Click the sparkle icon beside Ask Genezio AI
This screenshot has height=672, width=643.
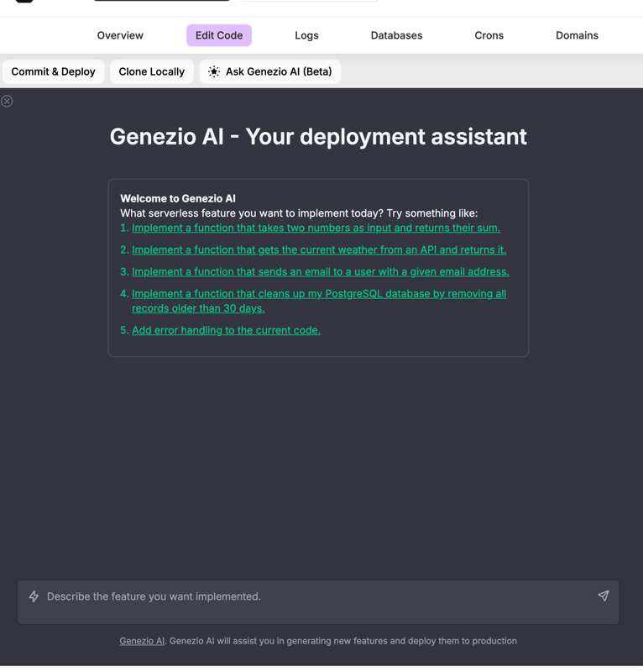213,71
